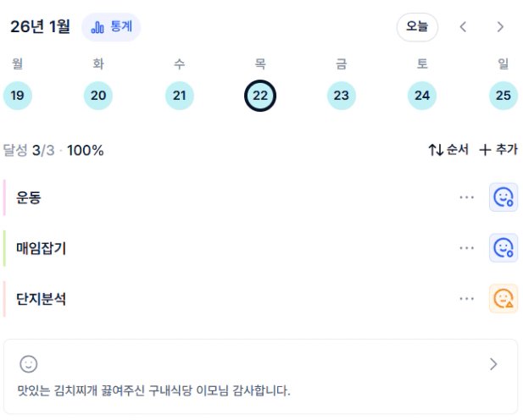Expand the daily note with chevron
Image resolution: width=523 pixels, height=420 pixels.
click(494, 364)
